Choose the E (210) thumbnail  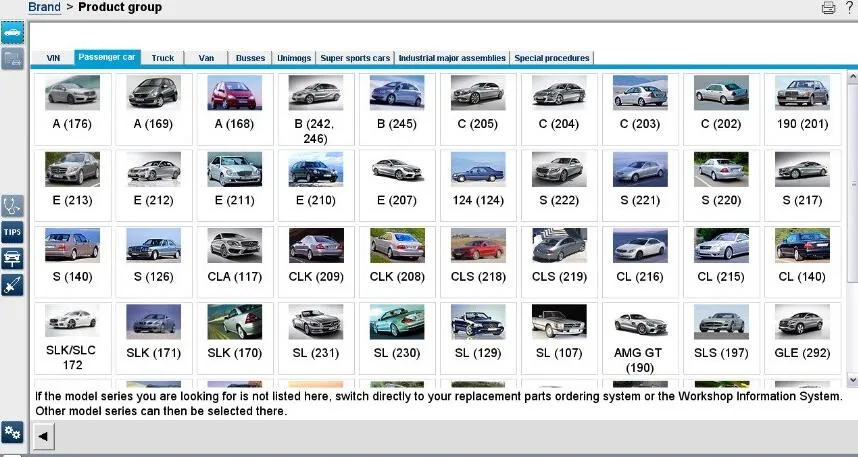click(316, 169)
